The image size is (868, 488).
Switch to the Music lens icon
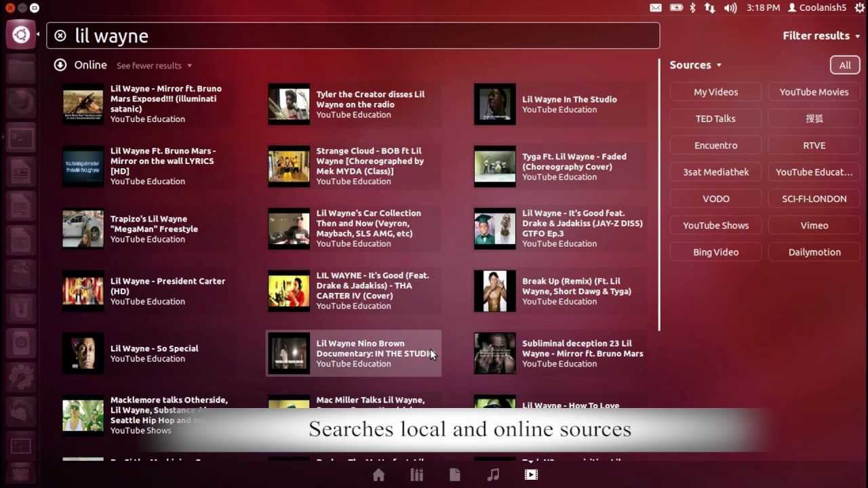[x=493, y=475]
